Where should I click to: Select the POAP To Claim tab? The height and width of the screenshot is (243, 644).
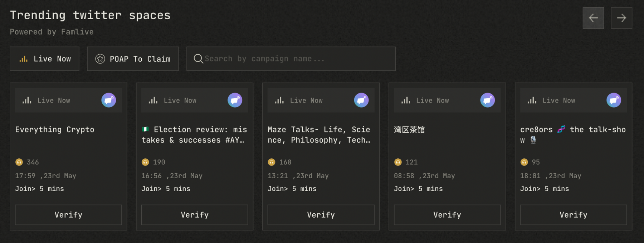(x=133, y=59)
